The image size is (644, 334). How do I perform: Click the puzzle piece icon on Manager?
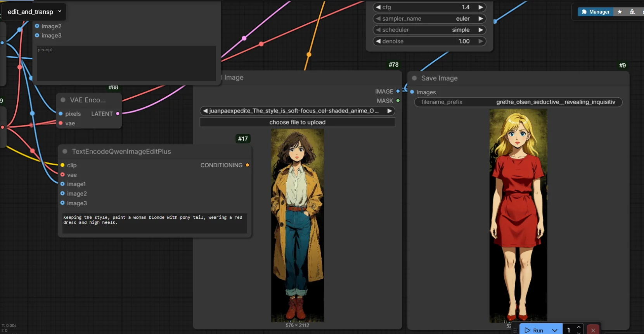(584, 12)
